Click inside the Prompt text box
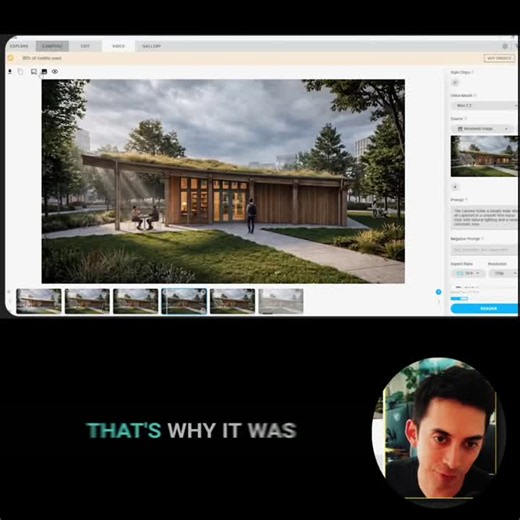Viewport: 520px width, 520px height. click(x=485, y=217)
